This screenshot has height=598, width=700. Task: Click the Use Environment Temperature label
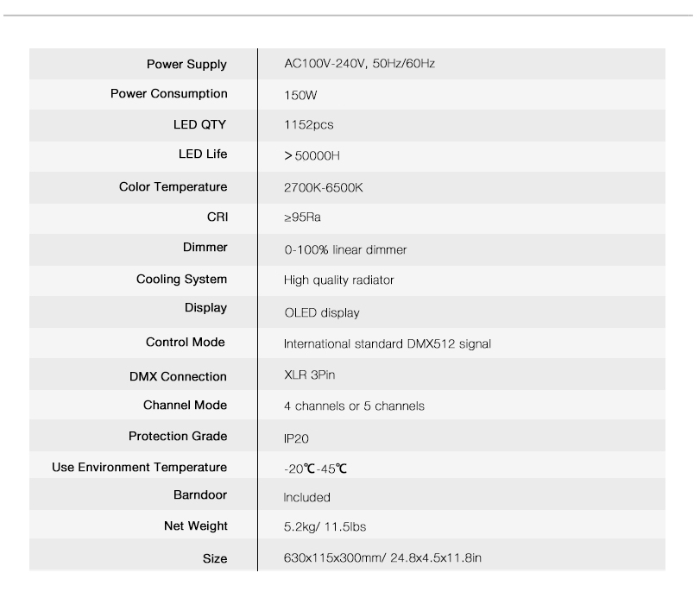click(139, 467)
